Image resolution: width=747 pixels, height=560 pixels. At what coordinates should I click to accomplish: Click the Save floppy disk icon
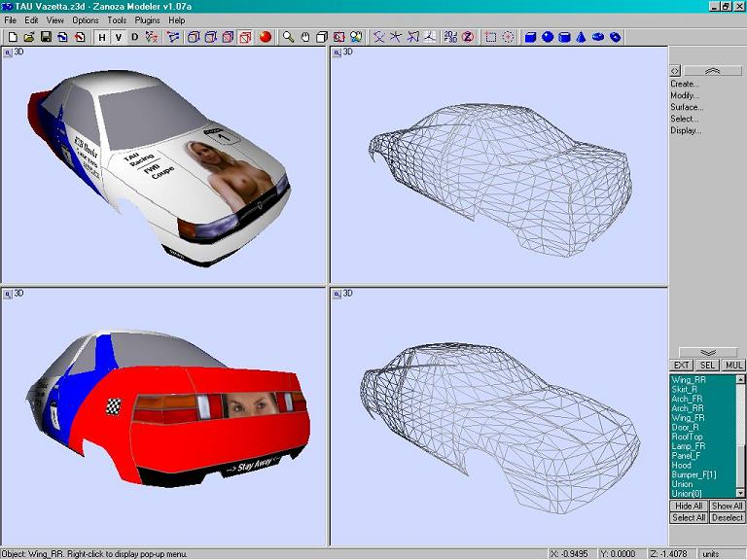point(46,37)
